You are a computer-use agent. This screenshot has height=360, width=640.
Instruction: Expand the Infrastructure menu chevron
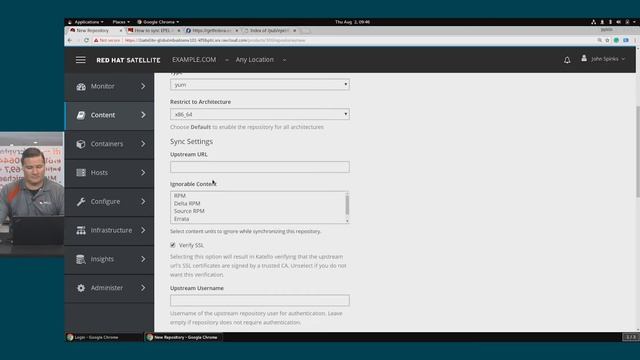point(143,230)
